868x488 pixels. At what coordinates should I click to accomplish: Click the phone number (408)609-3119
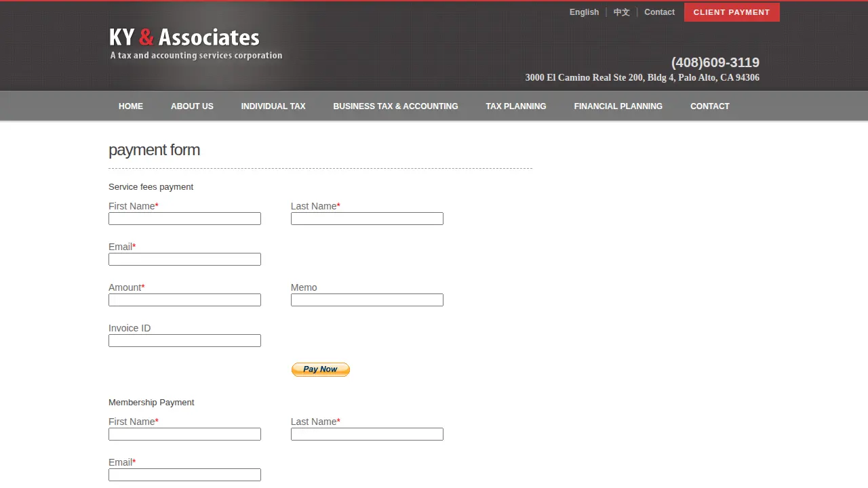pyautogui.click(x=715, y=62)
